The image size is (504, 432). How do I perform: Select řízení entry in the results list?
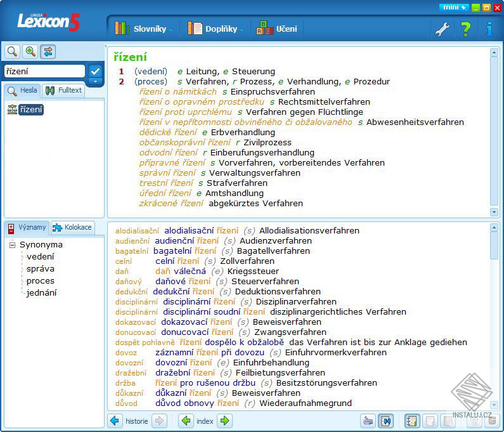pyautogui.click(x=31, y=110)
